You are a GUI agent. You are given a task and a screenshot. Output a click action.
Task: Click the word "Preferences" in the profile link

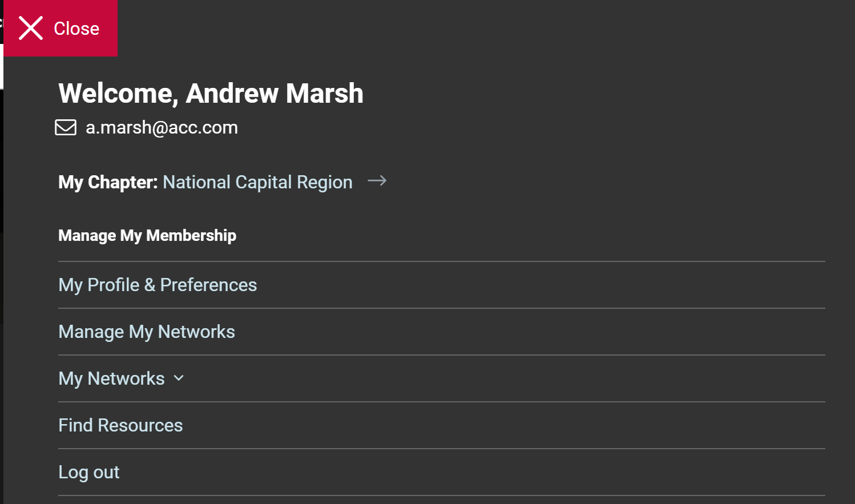[208, 285]
